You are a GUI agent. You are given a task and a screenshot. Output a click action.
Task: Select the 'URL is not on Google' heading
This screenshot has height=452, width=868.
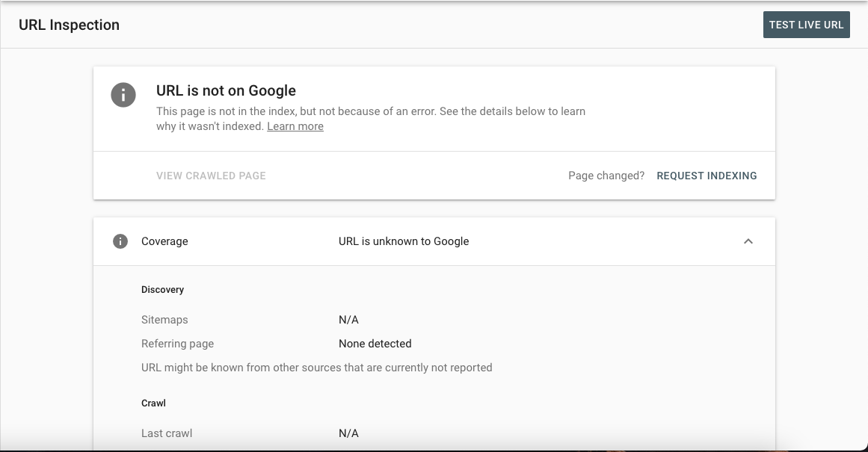coord(226,90)
